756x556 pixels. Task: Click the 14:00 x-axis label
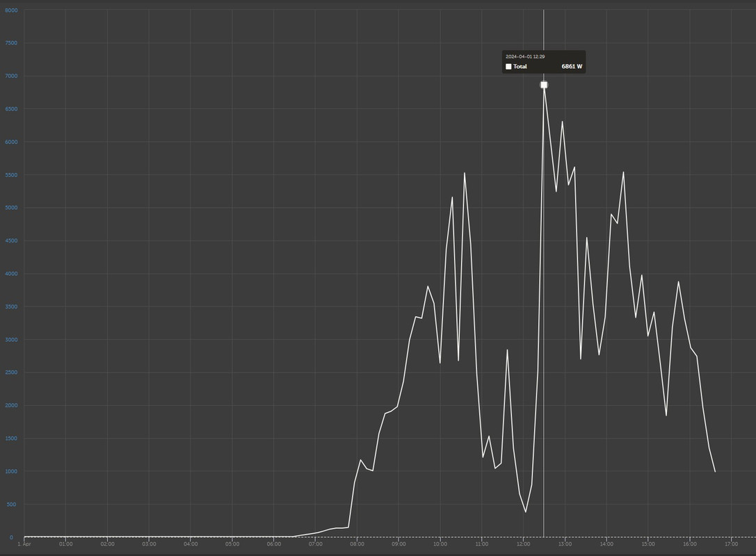point(606,544)
